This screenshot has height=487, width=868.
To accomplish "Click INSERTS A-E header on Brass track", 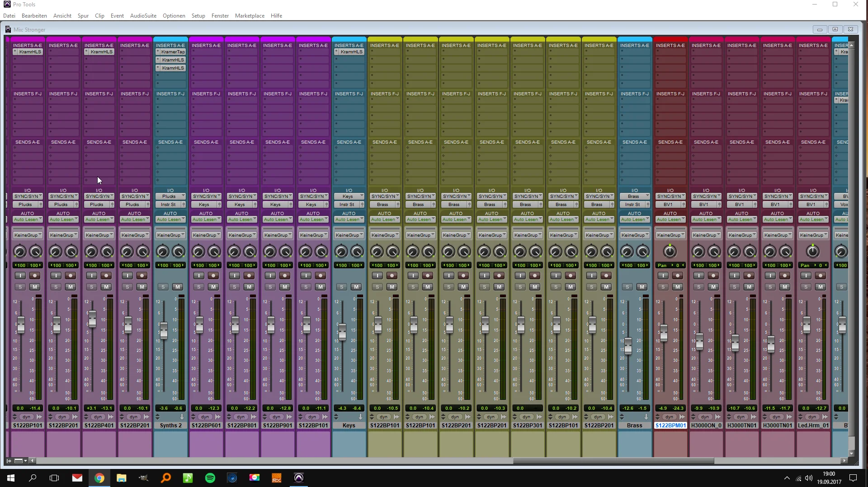I will [635, 46].
